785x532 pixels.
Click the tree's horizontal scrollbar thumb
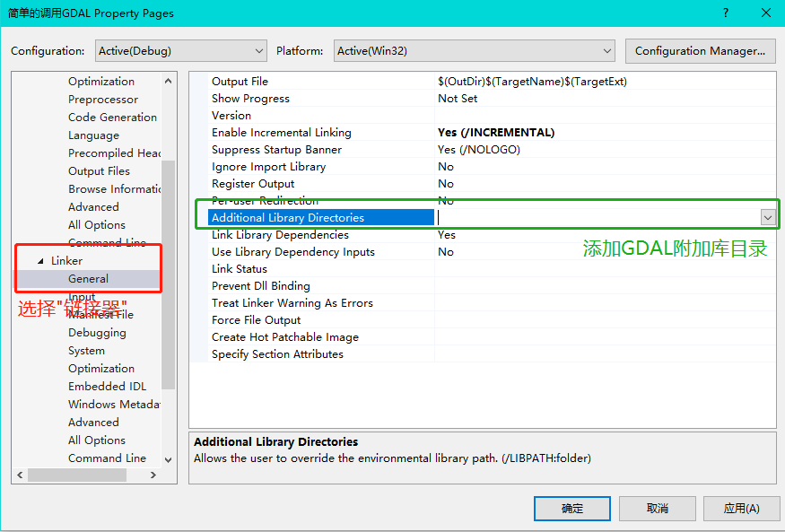(77, 475)
